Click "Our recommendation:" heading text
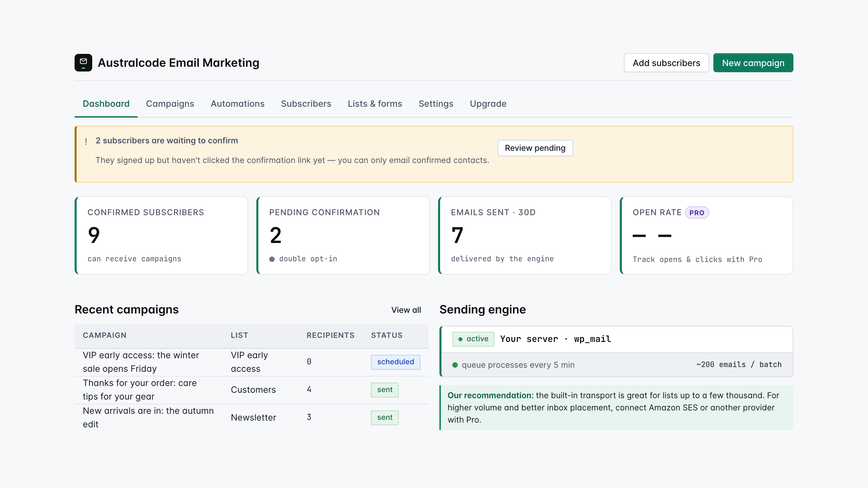Screen dimensions: 868x488 491,395
